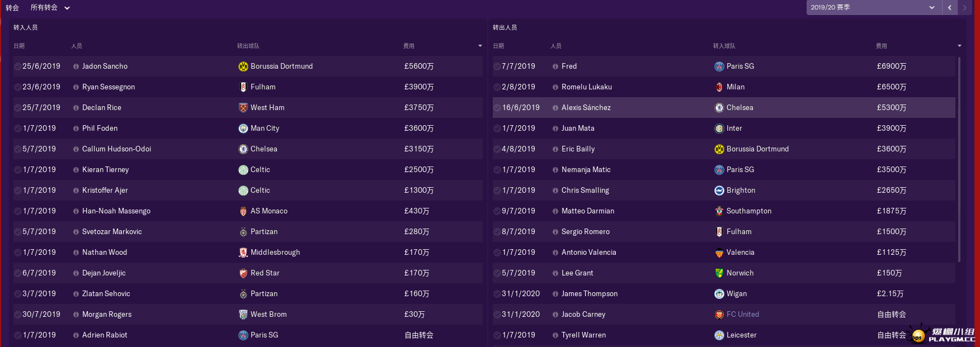Open the 2019/20 赛季 season dropdown
The image size is (980, 347).
coord(873,7)
